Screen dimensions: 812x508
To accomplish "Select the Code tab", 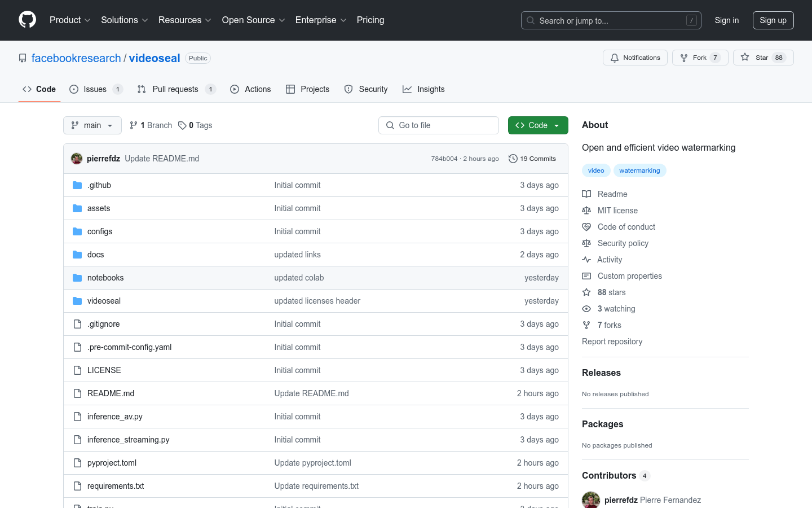I will [x=39, y=89].
